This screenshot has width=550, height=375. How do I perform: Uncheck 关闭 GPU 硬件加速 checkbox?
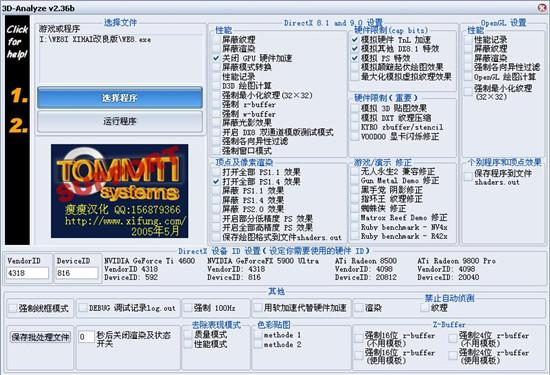click(216, 58)
